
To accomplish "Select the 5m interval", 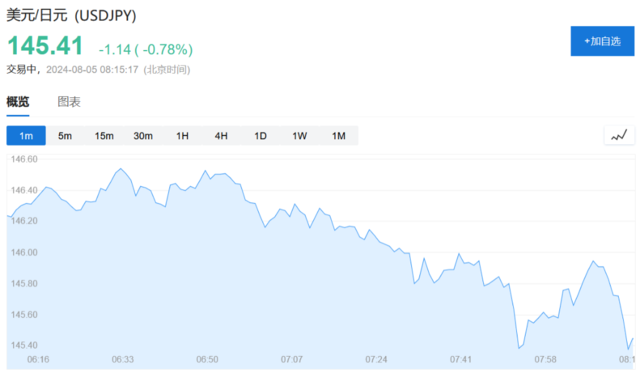I will click(65, 136).
